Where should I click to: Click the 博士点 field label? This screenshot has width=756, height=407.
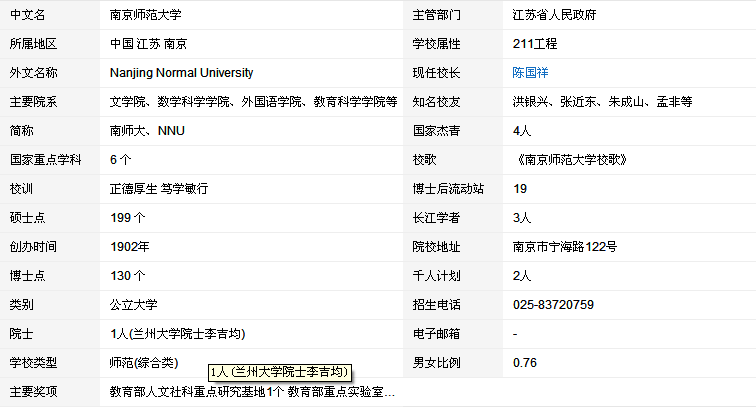click(27, 275)
